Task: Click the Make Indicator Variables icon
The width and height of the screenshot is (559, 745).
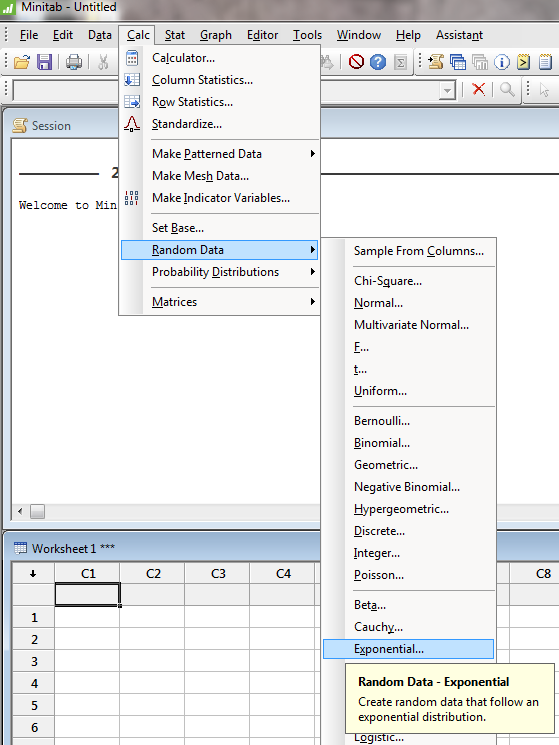Action: click(x=132, y=198)
